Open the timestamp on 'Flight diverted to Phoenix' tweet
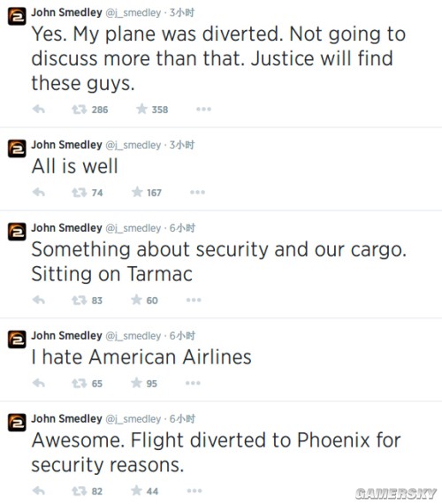Screen dimensions: 442x504 [x=182, y=419]
